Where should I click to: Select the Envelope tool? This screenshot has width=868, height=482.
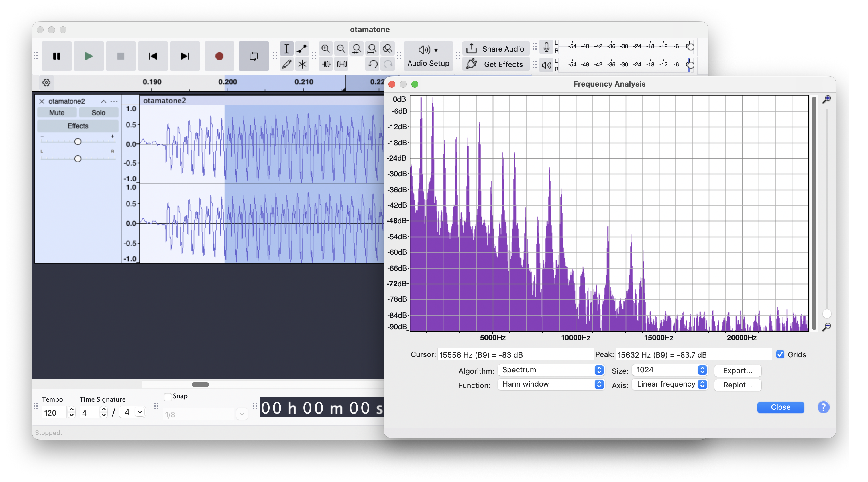(x=302, y=49)
